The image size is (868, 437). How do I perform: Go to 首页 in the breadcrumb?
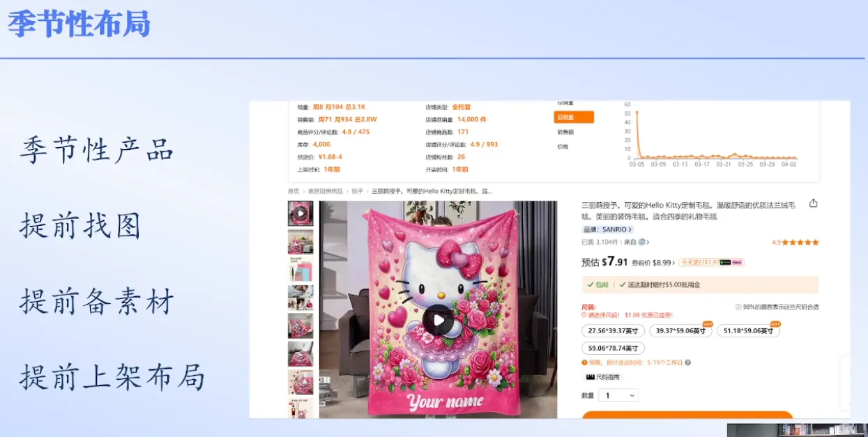[294, 191]
